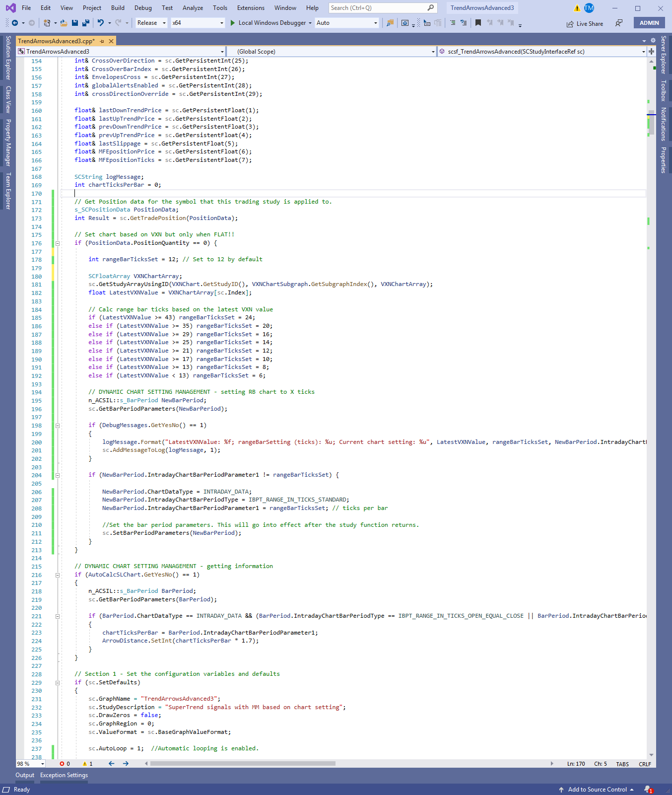
Task: Switch to the Output tab
Action: [x=25, y=775]
